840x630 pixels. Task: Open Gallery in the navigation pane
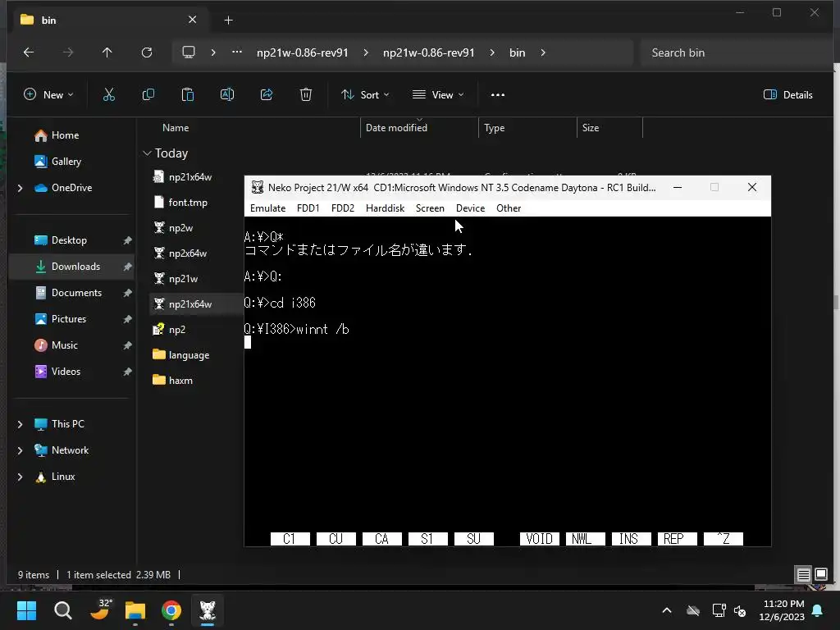coord(66,162)
